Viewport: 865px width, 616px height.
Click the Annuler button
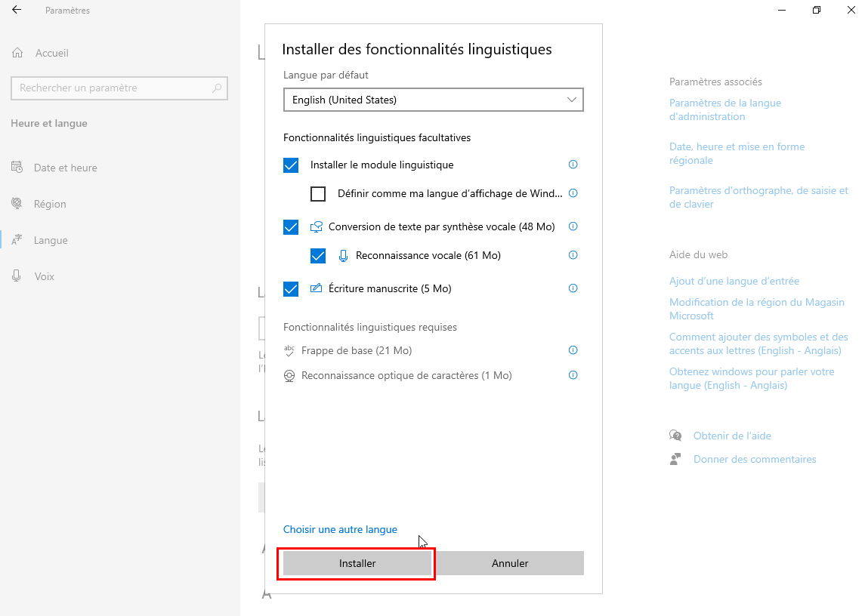pos(510,563)
